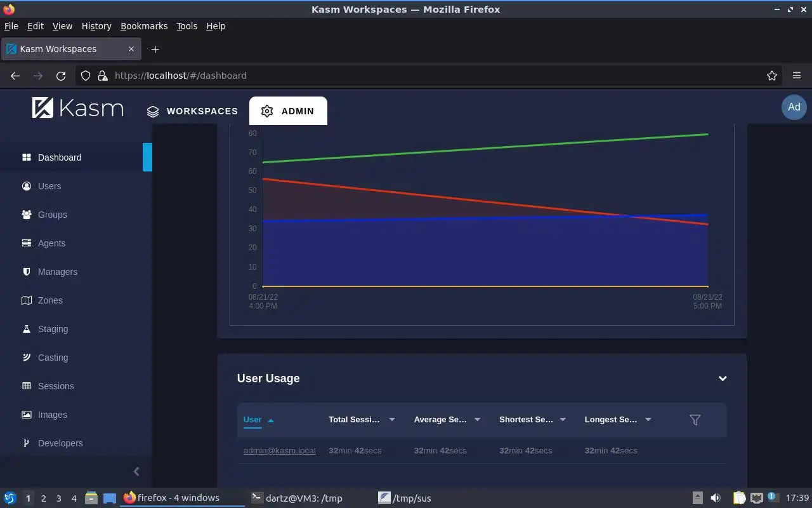The height and width of the screenshot is (508, 812).
Task: Go to Casting in the sidebar
Action: 53,358
